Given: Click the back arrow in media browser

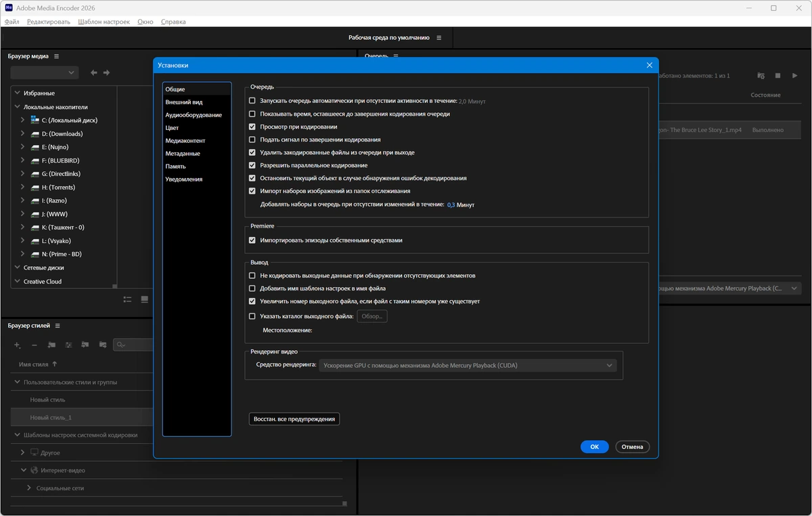Looking at the screenshot, I should pyautogui.click(x=94, y=72).
